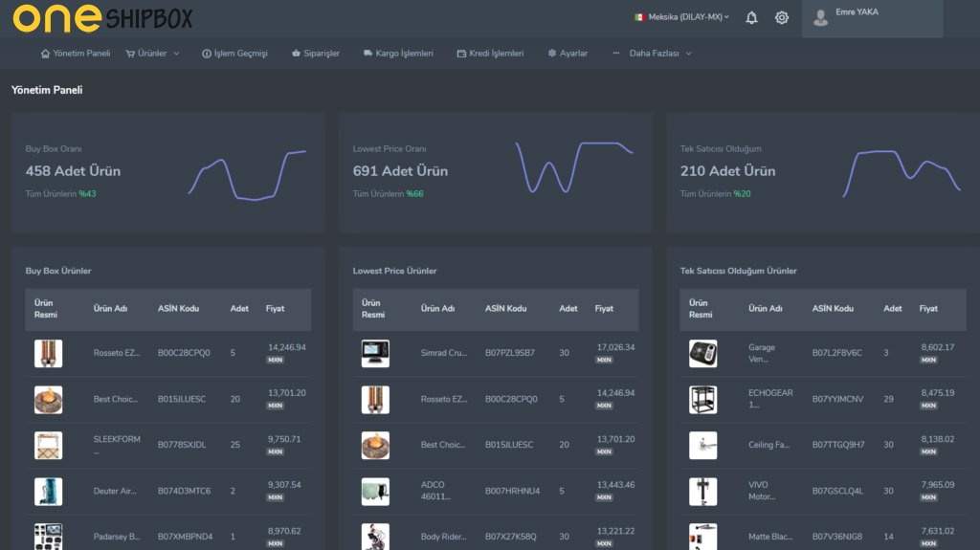Open Rosseto EZ product thumbnail in Buy Box
The image size is (980, 550).
(48, 354)
